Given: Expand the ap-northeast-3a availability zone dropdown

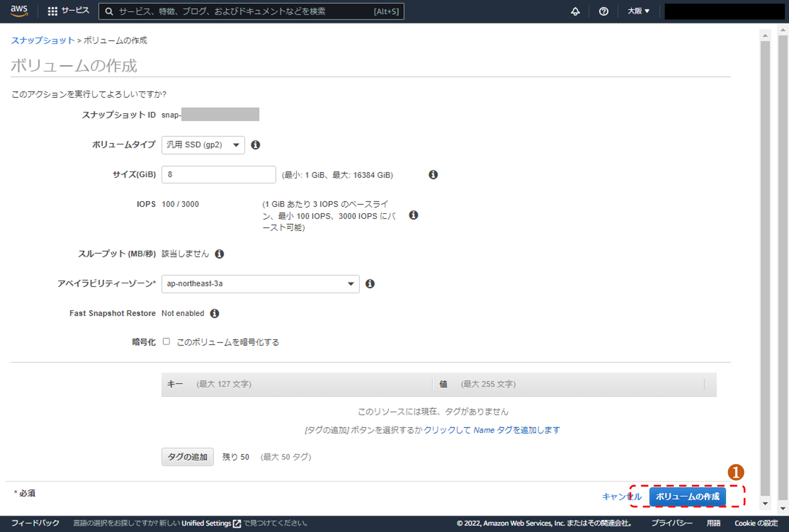Looking at the screenshot, I should tap(260, 284).
